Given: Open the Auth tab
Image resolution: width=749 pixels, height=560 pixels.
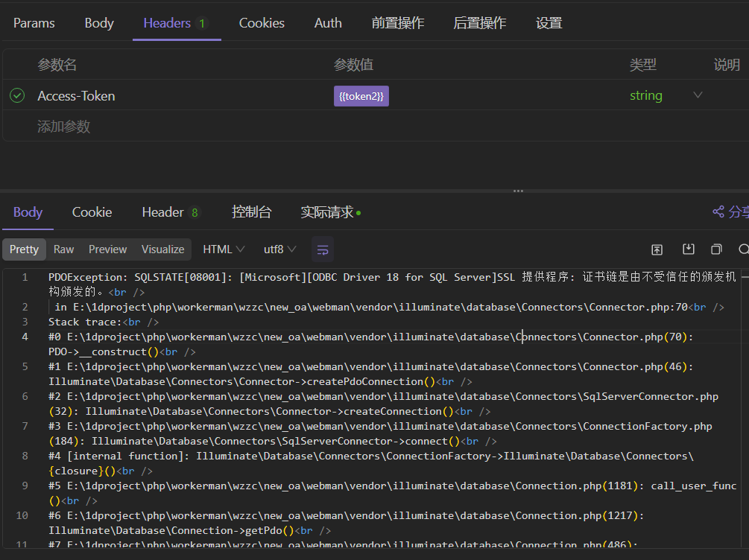Looking at the screenshot, I should coord(328,23).
